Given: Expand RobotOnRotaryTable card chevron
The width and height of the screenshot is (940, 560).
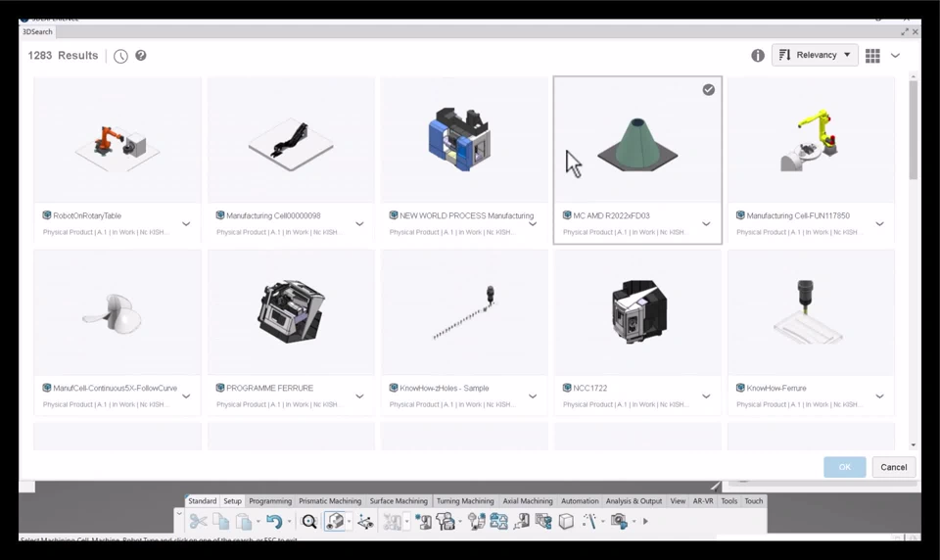Looking at the screenshot, I should click(x=186, y=224).
